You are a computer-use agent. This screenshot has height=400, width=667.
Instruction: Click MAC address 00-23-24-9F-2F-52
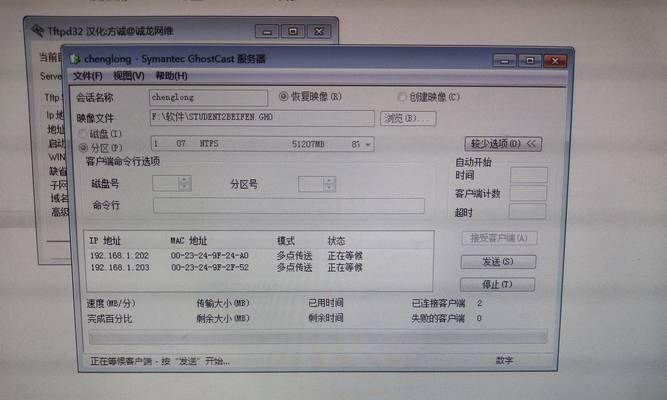click(210, 267)
